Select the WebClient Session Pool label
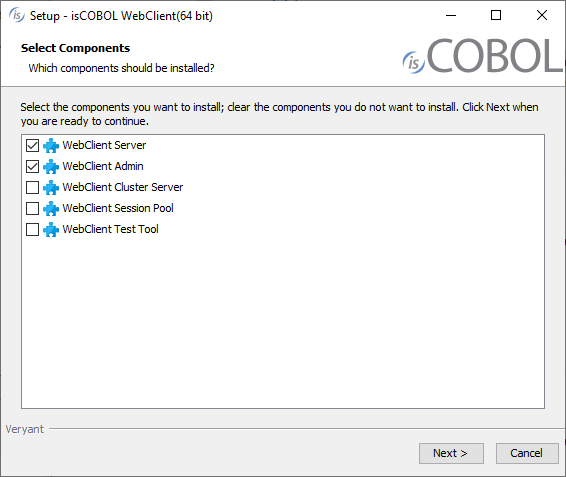 click(x=118, y=208)
